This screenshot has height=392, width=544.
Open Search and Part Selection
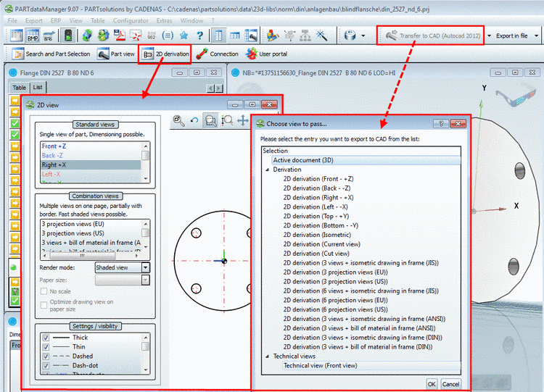51,54
